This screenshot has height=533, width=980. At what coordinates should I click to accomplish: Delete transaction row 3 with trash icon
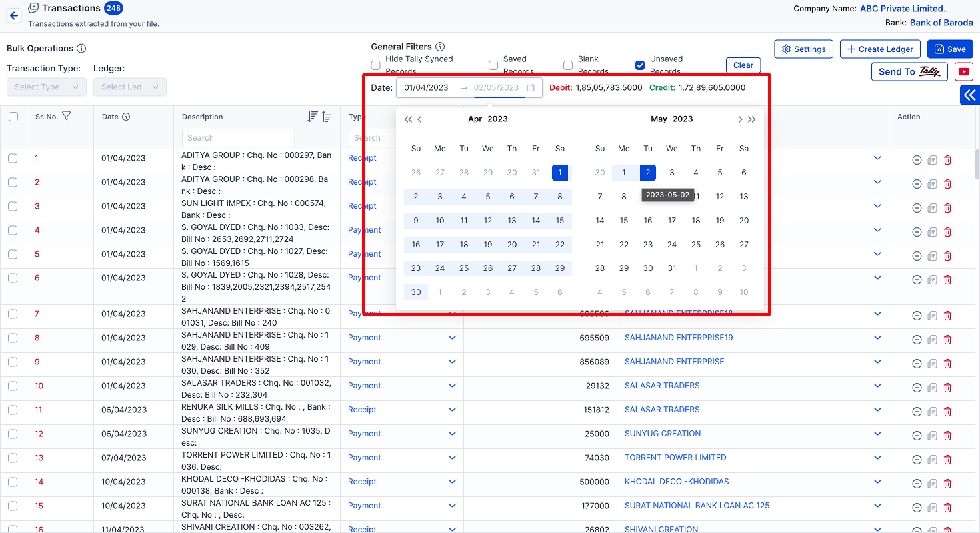click(947, 208)
